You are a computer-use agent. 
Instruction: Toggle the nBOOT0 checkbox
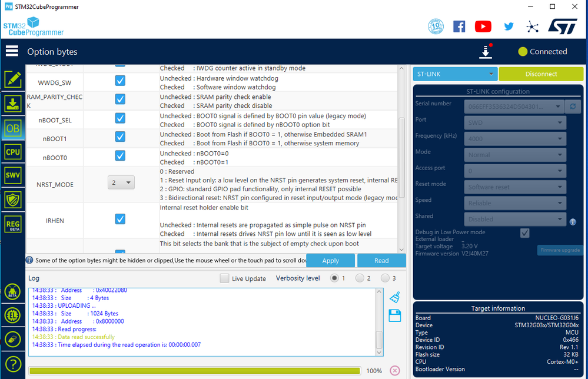coord(120,155)
